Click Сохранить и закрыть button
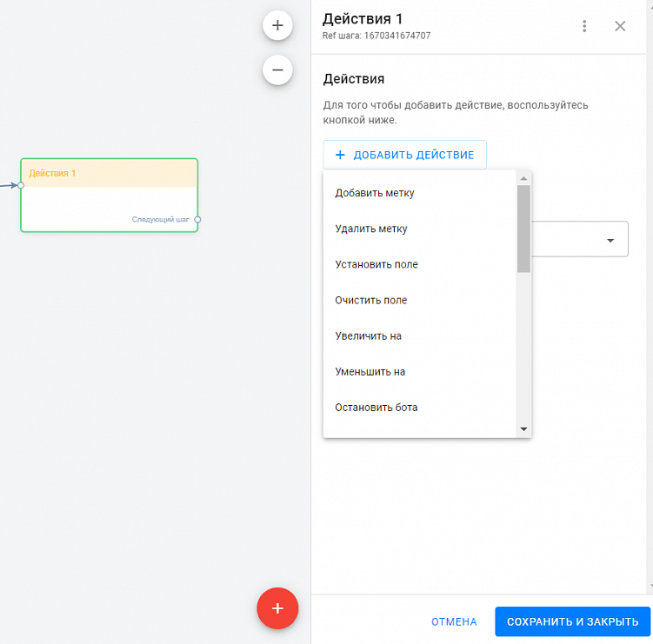Screen dimensions: 653x644 click(x=572, y=621)
